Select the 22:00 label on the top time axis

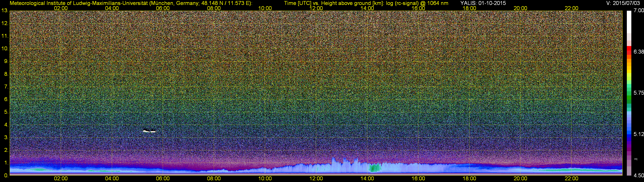coord(571,8)
